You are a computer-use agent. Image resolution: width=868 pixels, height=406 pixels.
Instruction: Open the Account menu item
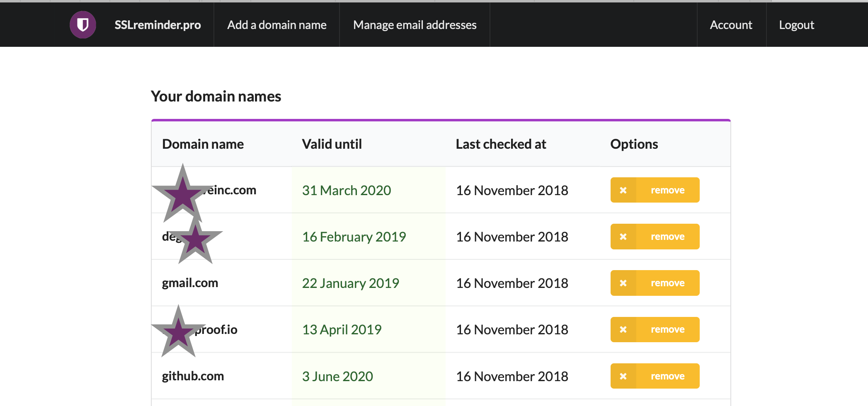731,25
